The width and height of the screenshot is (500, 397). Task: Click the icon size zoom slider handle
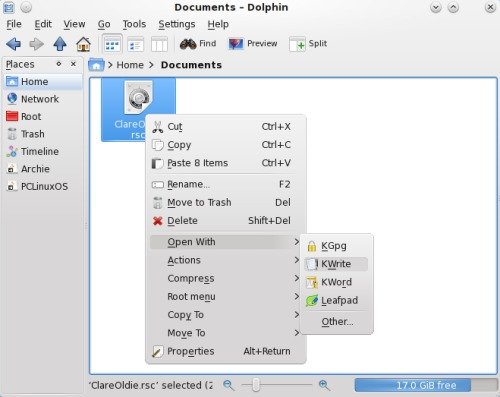click(256, 385)
